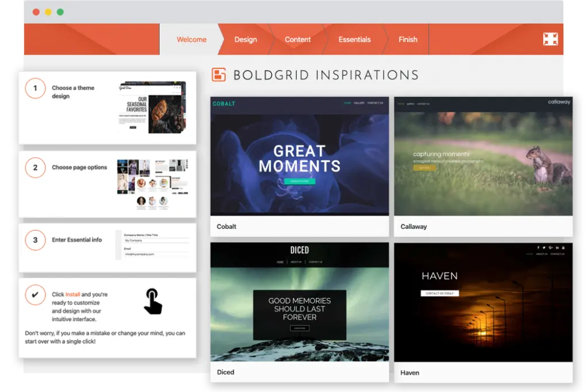Screen dimensions: 588x392
Task: Click the pointing hand icon beside Install
Action: 152,301
